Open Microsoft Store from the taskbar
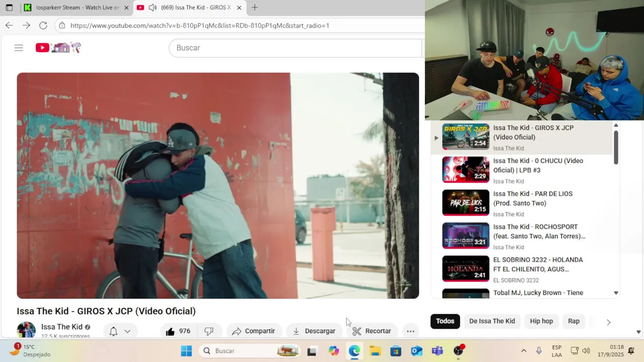Viewport: 644px width, 362px height. click(396, 351)
